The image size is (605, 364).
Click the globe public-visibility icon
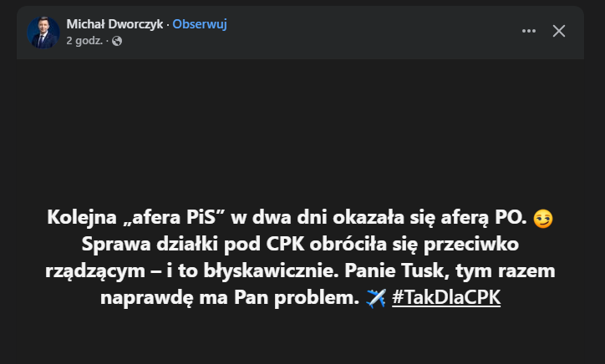tap(117, 41)
